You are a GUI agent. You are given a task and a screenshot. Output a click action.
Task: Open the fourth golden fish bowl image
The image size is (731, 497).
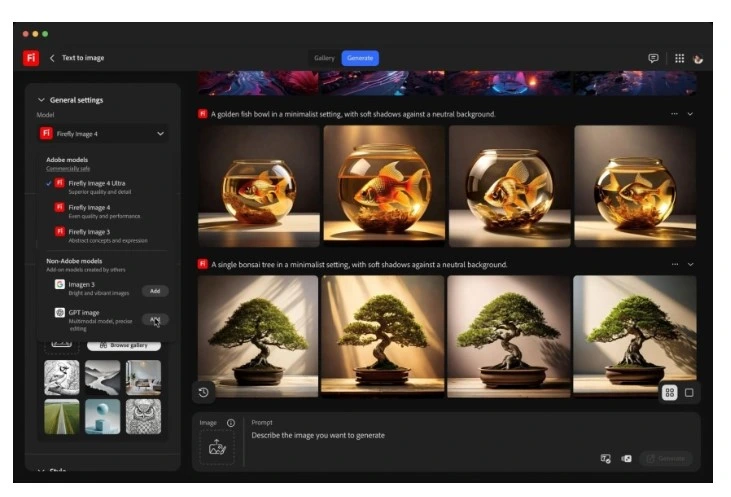[635, 186]
